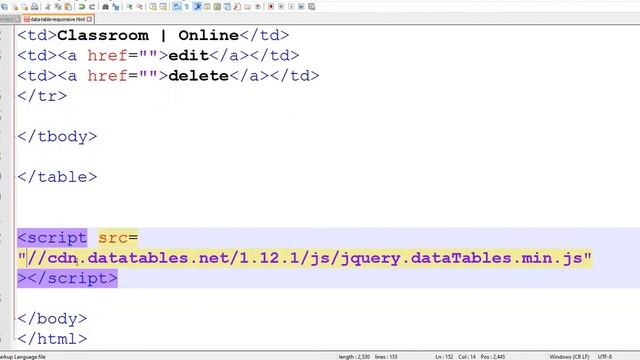This screenshot has height=360, width=640.
Task: Open the User Defined Language icon
Action: tap(207, 7)
